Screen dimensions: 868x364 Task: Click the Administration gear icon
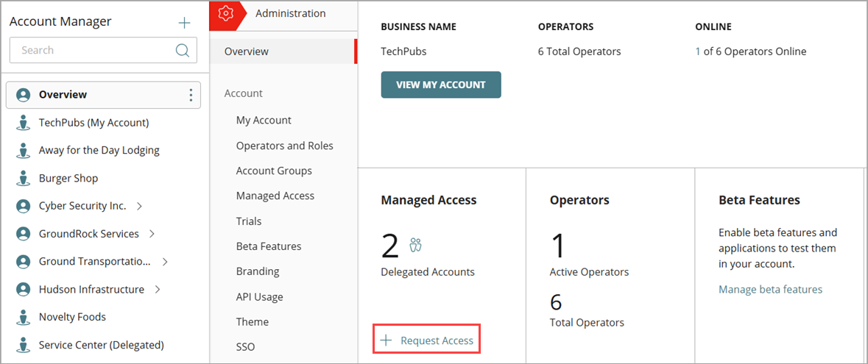(226, 14)
